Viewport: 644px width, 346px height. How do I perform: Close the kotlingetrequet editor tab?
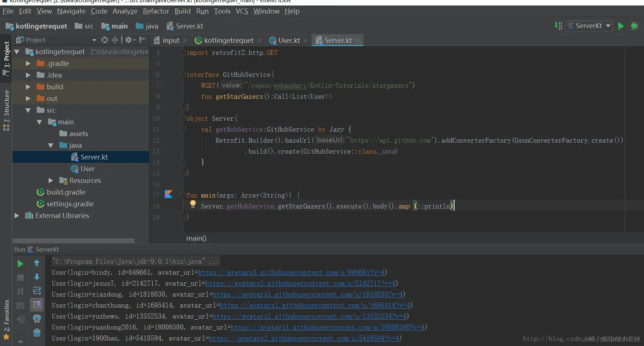pyautogui.click(x=259, y=41)
